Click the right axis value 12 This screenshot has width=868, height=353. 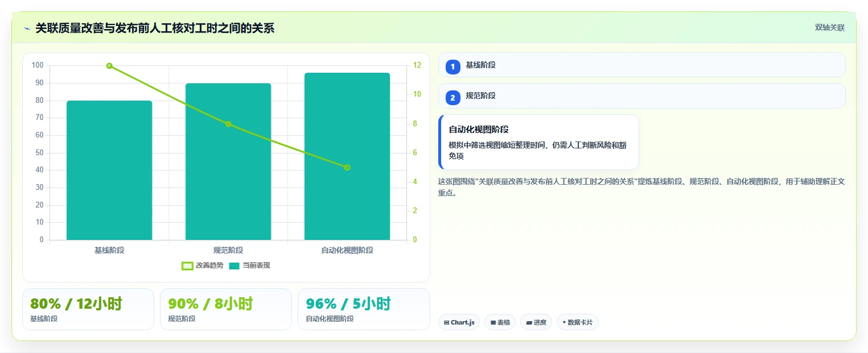pos(417,65)
